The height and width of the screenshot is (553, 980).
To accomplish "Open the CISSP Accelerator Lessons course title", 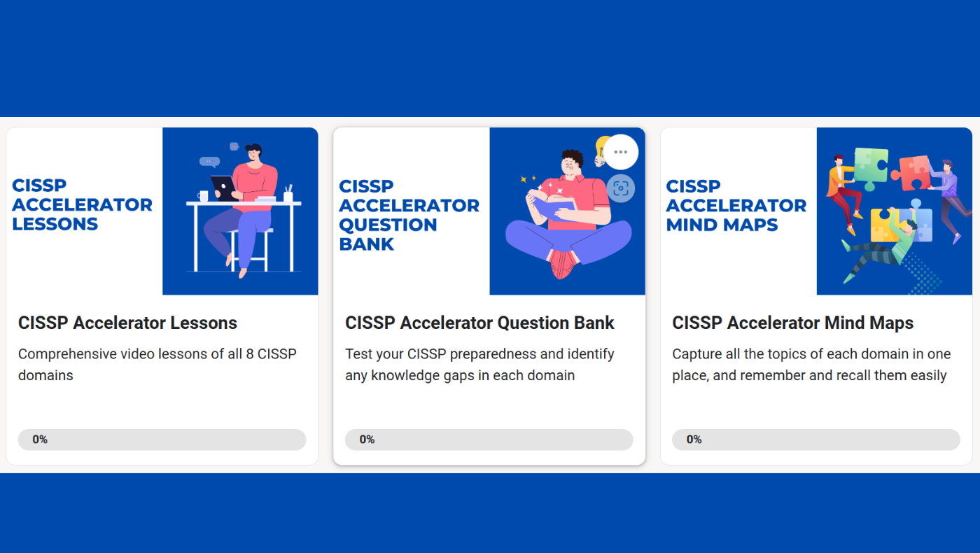I will 127,323.
